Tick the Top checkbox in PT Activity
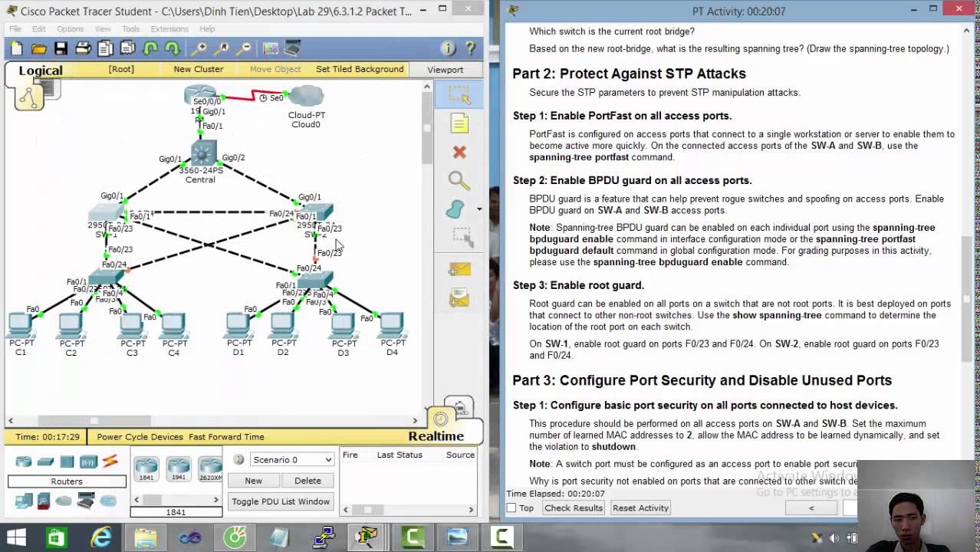This screenshot has height=552, width=980. [x=511, y=508]
